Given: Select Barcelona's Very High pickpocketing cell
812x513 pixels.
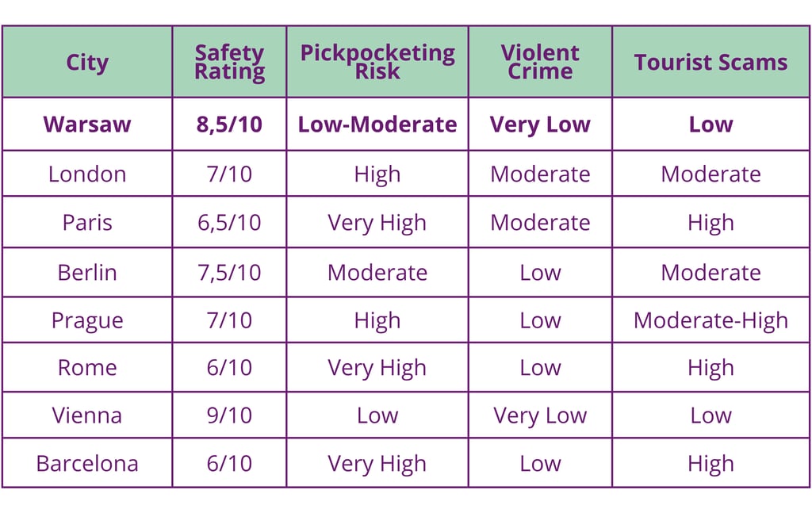Looking at the screenshot, I should (x=377, y=463).
